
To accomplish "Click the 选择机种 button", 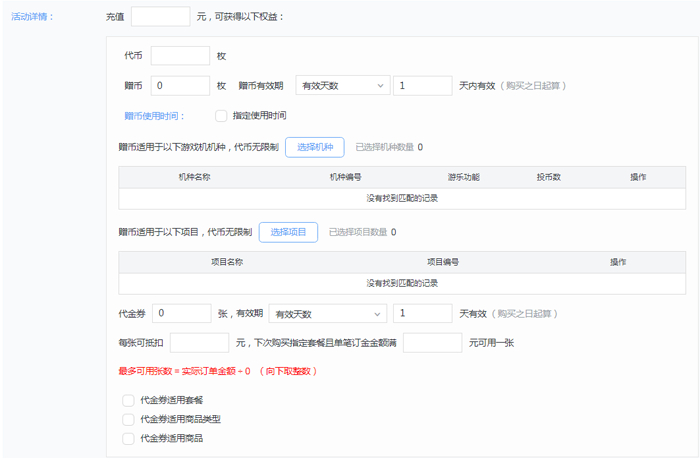I will click(x=315, y=147).
